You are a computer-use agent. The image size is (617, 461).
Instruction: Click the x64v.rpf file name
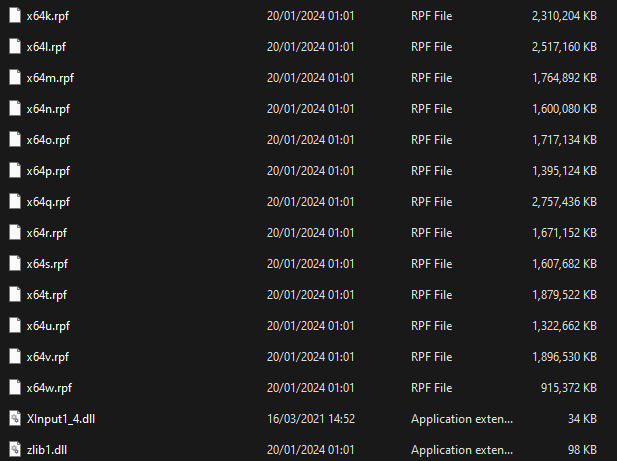49,357
